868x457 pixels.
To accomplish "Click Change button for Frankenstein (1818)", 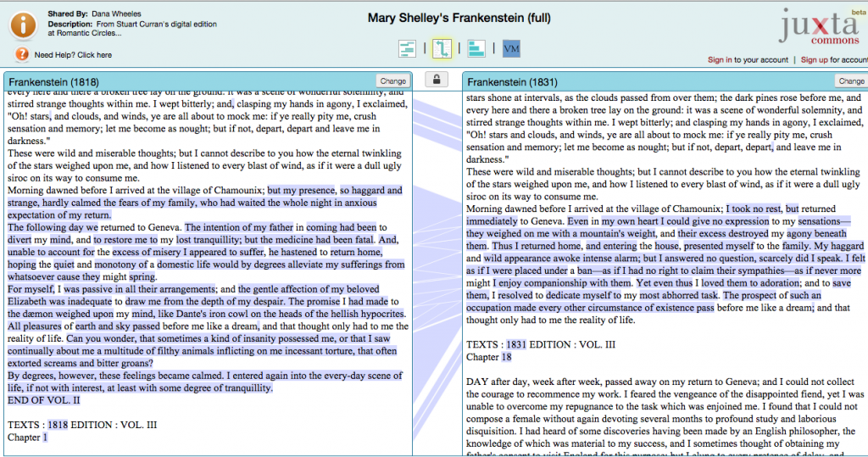I will pyautogui.click(x=393, y=81).
